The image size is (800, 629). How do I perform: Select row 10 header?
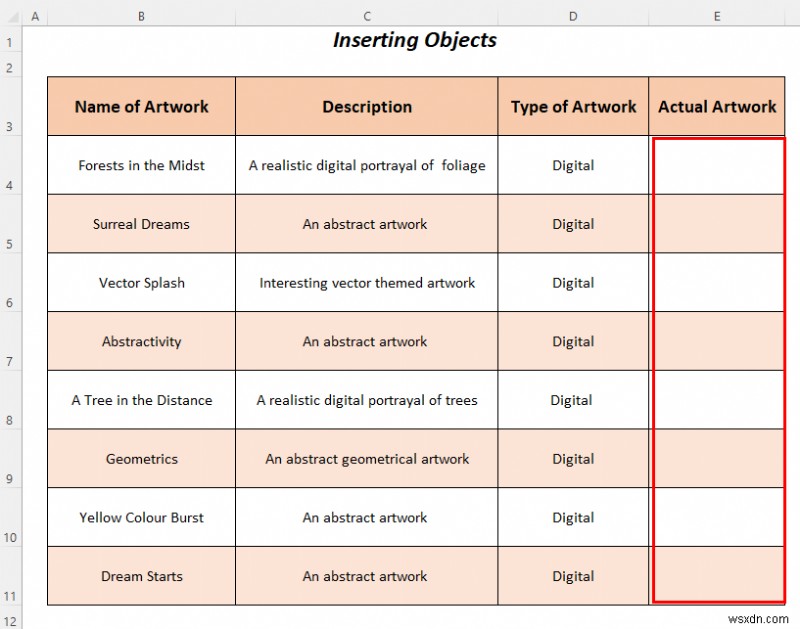click(10, 517)
